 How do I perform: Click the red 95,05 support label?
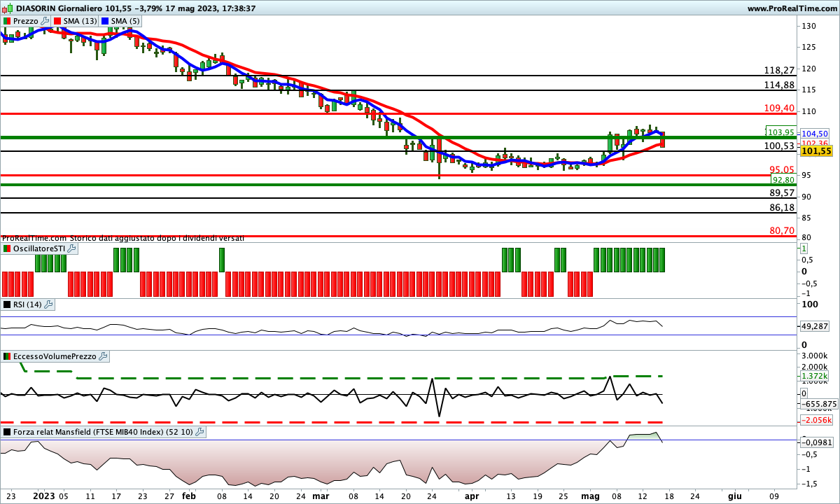coord(782,170)
